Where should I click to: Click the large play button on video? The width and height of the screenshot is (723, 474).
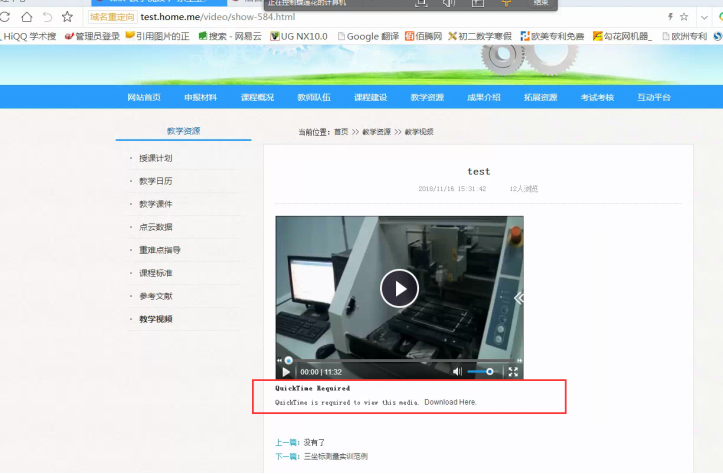399,289
